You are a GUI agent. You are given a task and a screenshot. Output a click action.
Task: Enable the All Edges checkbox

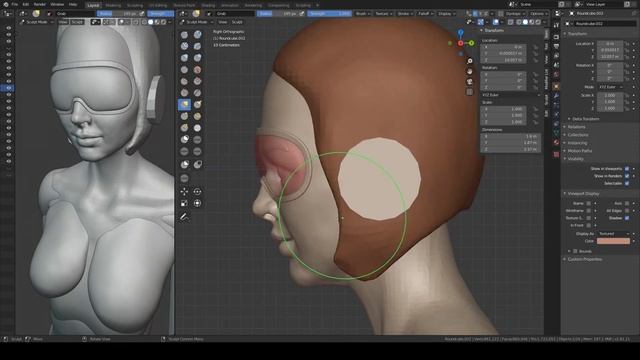[627, 211]
